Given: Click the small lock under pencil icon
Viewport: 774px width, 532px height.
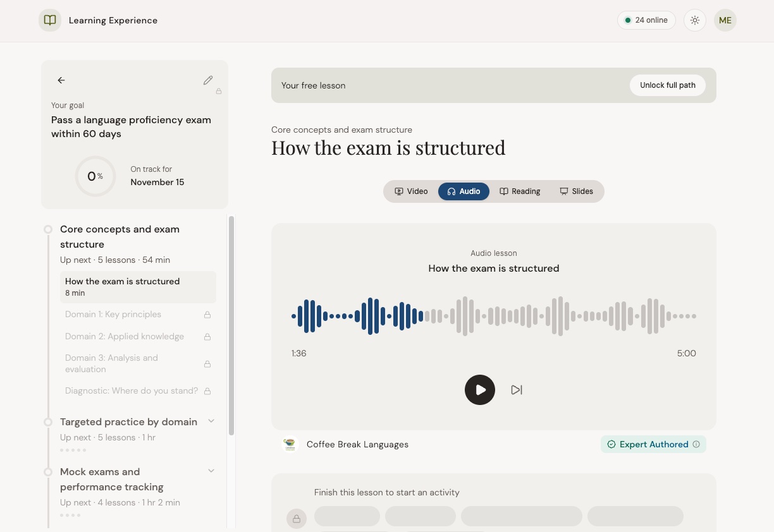Looking at the screenshot, I should [x=219, y=92].
